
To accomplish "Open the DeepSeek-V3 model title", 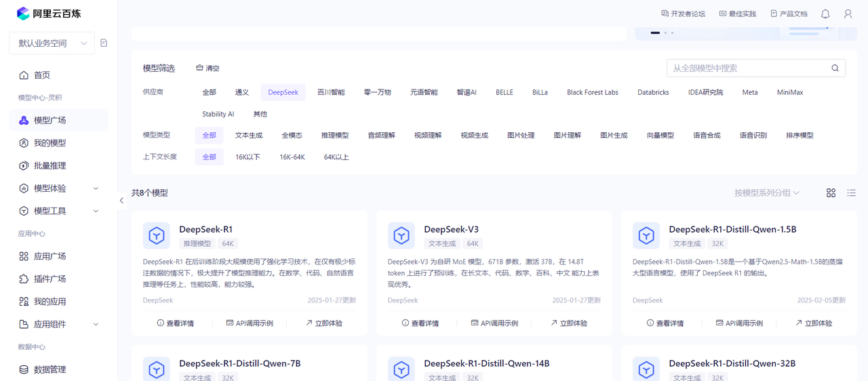I will coord(451,229).
